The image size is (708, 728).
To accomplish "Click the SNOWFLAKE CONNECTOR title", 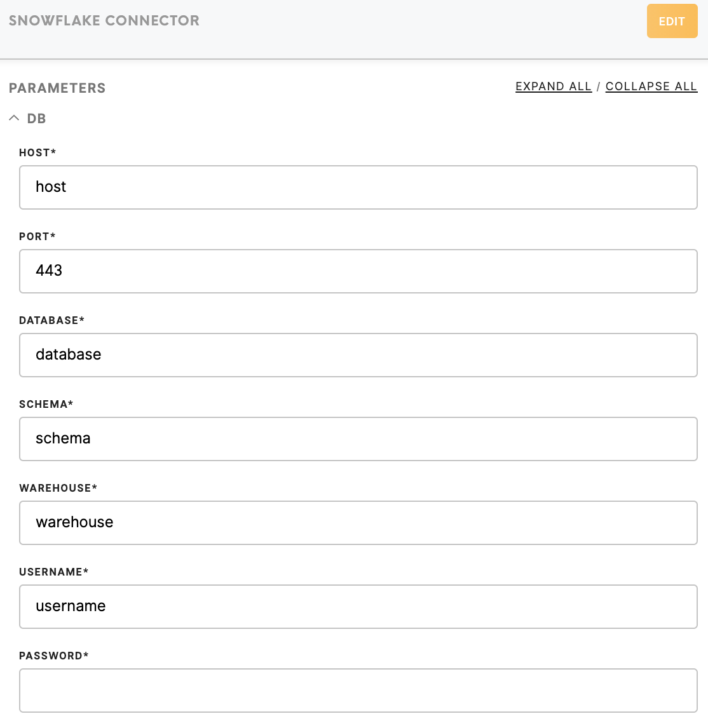I will [104, 20].
